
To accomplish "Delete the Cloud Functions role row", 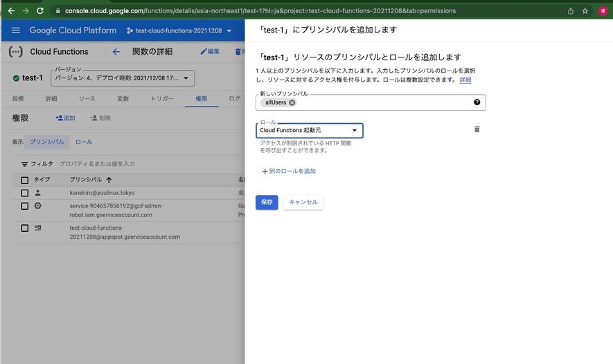I will (x=477, y=129).
